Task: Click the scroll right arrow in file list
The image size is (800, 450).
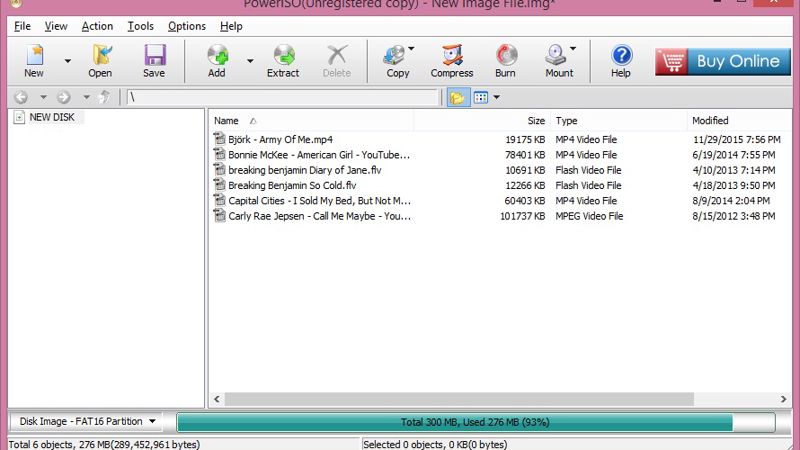Action: [x=783, y=399]
